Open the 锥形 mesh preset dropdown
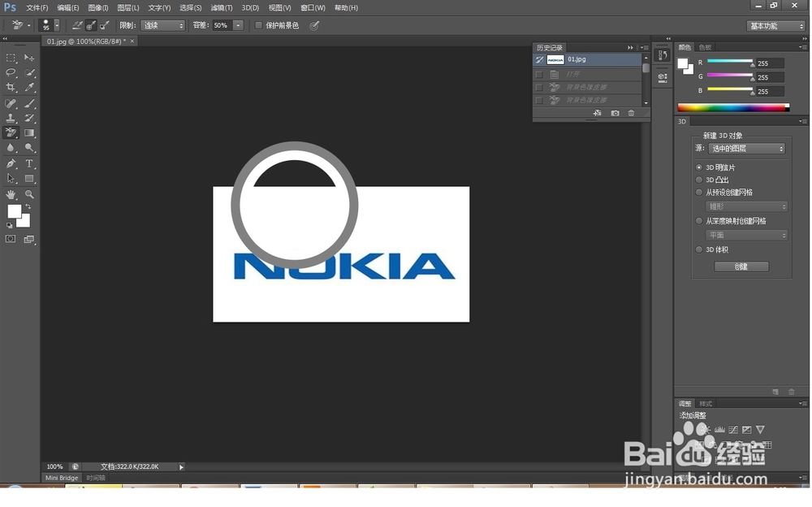Viewport: 812px width, 507px height. pos(746,206)
